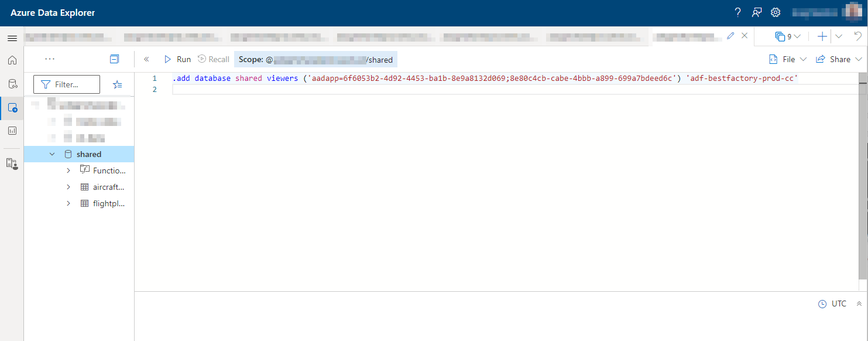Click the undo arrow icon
Image resolution: width=868 pixels, height=341 pixels.
(x=857, y=36)
